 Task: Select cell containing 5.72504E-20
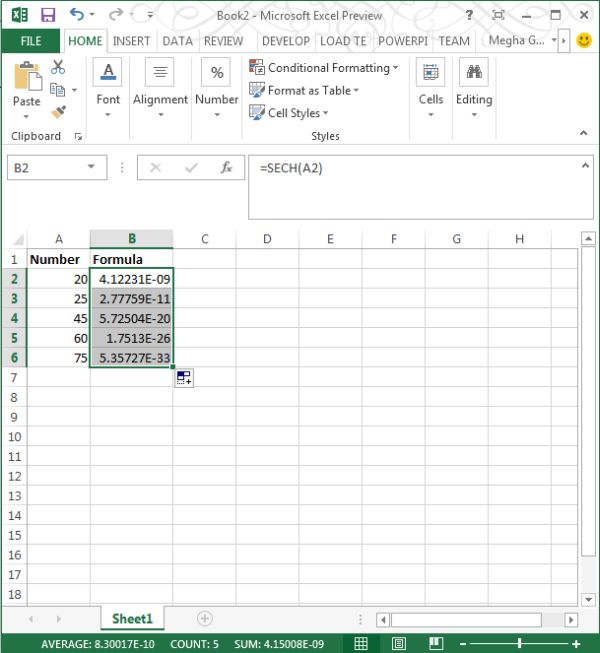pos(132,319)
